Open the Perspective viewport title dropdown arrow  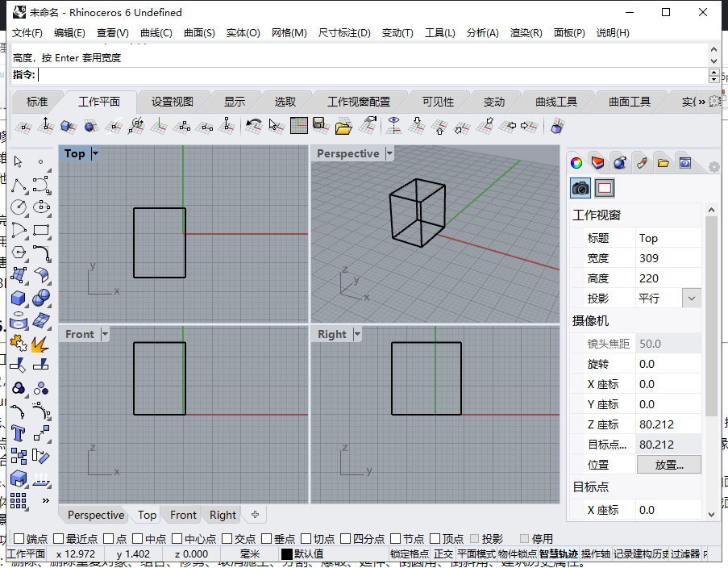(389, 153)
